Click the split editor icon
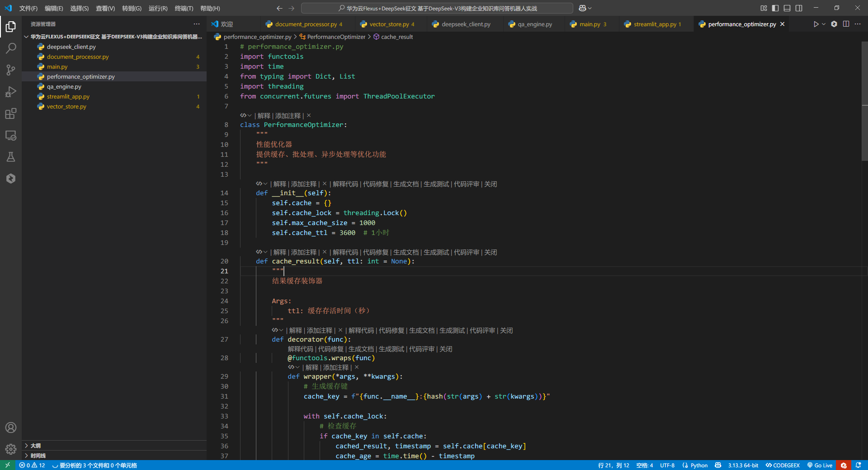This screenshot has height=470, width=868. (x=846, y=24)
